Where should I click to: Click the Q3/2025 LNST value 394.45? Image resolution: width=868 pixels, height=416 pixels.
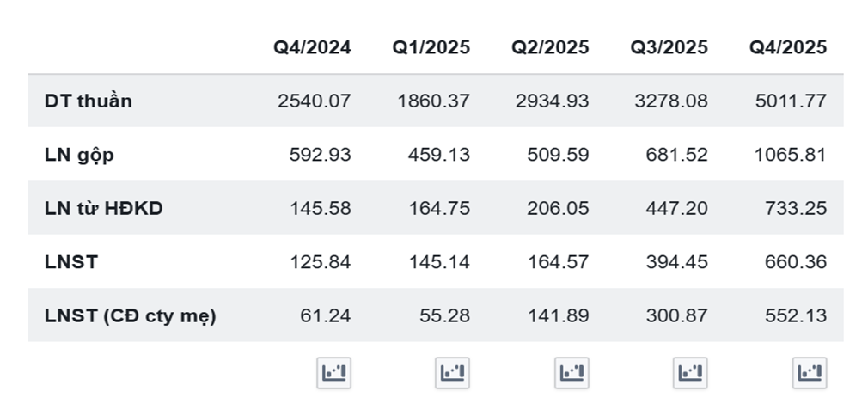tap(679, 262)
